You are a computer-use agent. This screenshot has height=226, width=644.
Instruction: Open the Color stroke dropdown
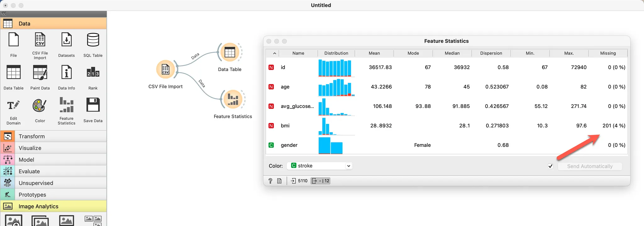coord(319,166)
